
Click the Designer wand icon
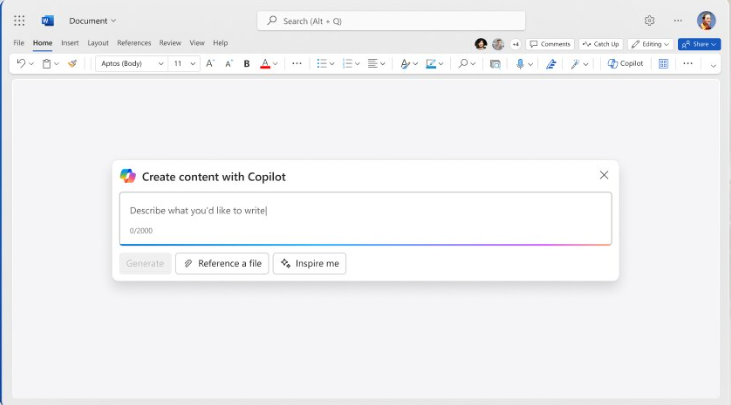pyautogui.click(x=575, y=64)
